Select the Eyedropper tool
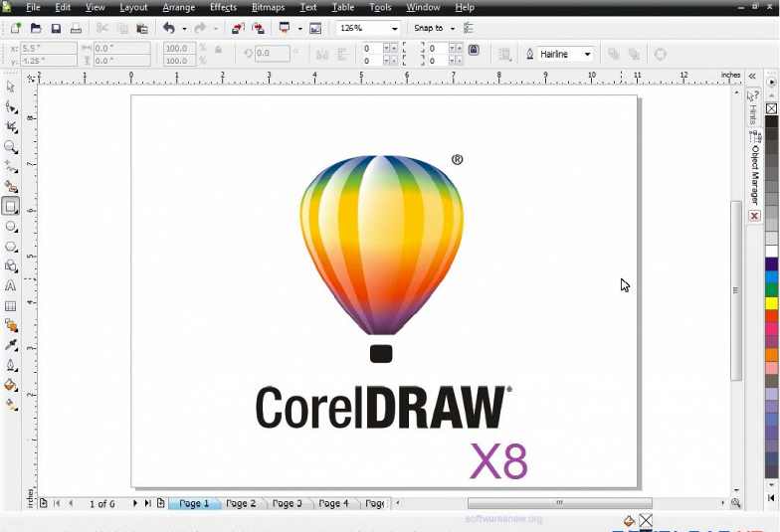Screen dimensions: 780x532 [x=10, y=346]
